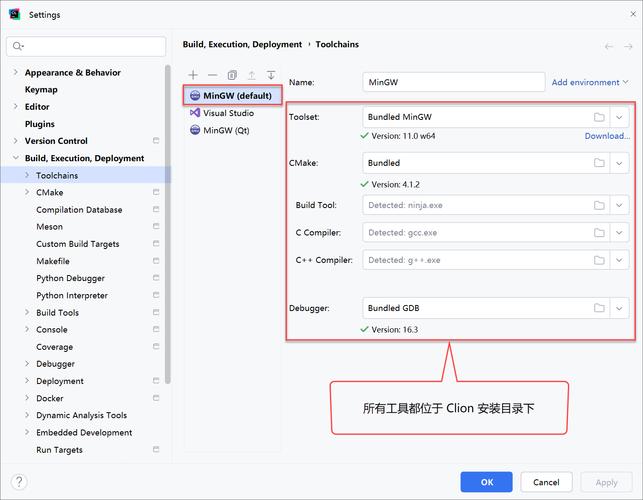Screen dimensions: 643x500
Task: Select the MinGW (Qt) toolchain
Action: 225,131
